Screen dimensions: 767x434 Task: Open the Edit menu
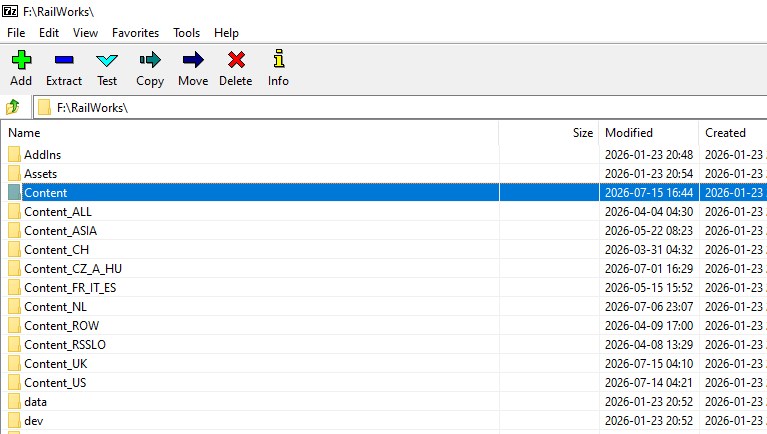coord(49,33)
